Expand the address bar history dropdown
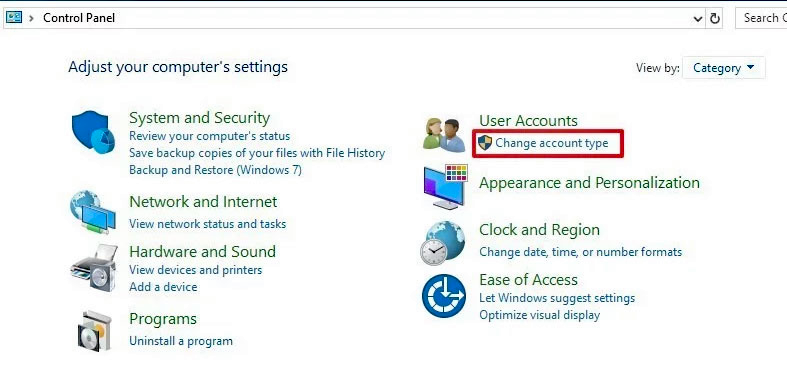The width and height of the screenshot is (787, 386). pyautogui.click(x=698, y=19)
